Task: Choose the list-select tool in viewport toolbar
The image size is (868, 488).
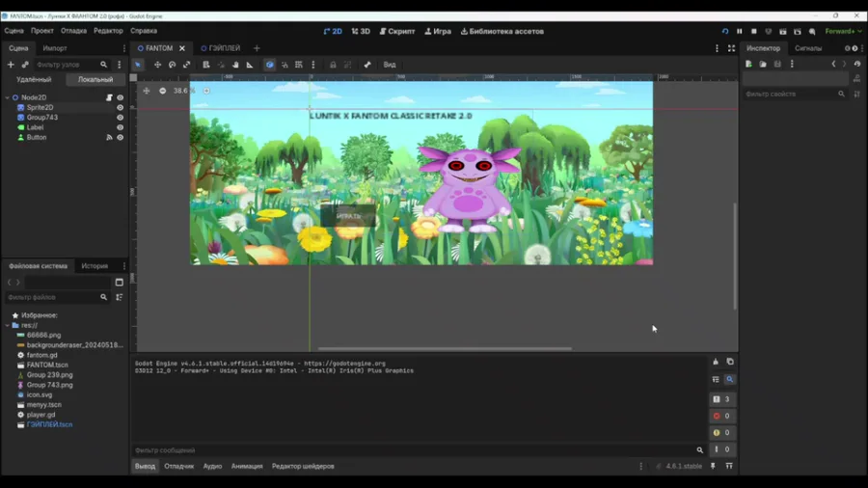Action: (206, 65)
